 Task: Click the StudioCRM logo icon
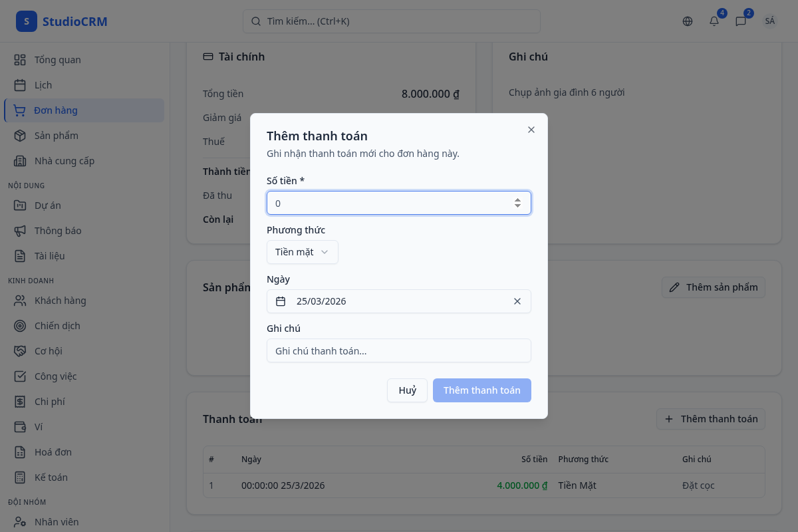click(x=27, y=21)
